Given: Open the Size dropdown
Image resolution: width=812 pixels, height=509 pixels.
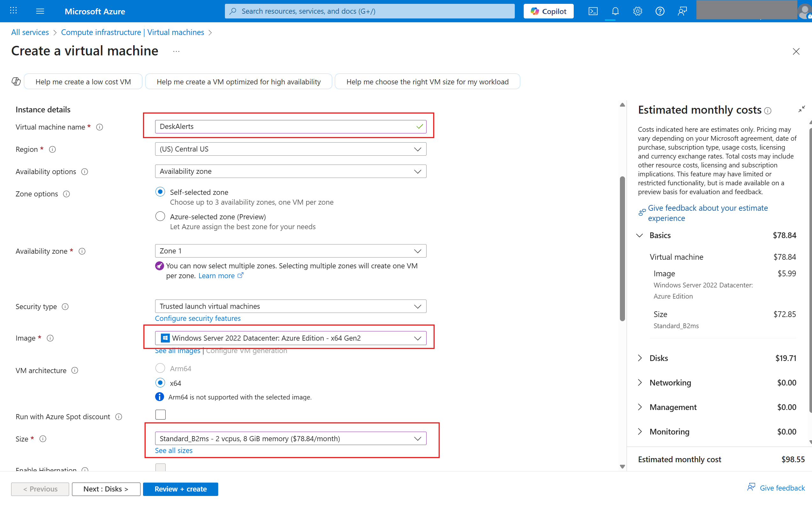Looking at the screenshot, I should coord(290,438).
